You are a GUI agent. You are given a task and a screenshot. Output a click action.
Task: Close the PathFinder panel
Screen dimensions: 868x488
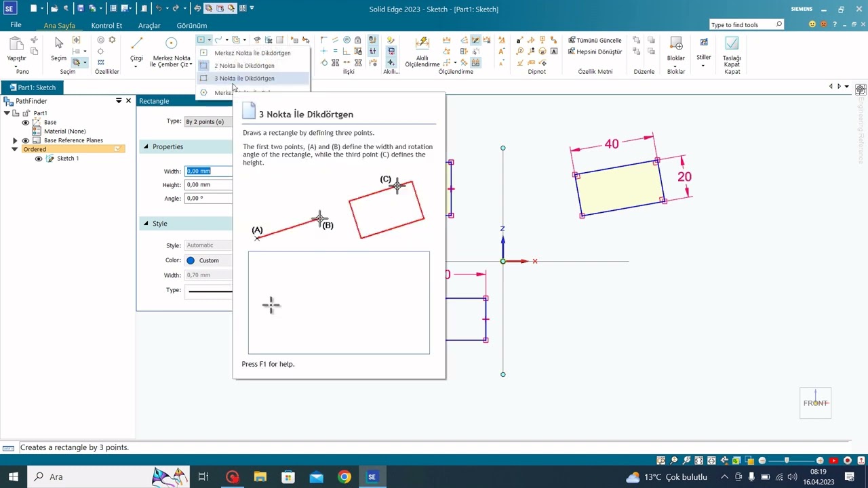(x=128, y=101)
